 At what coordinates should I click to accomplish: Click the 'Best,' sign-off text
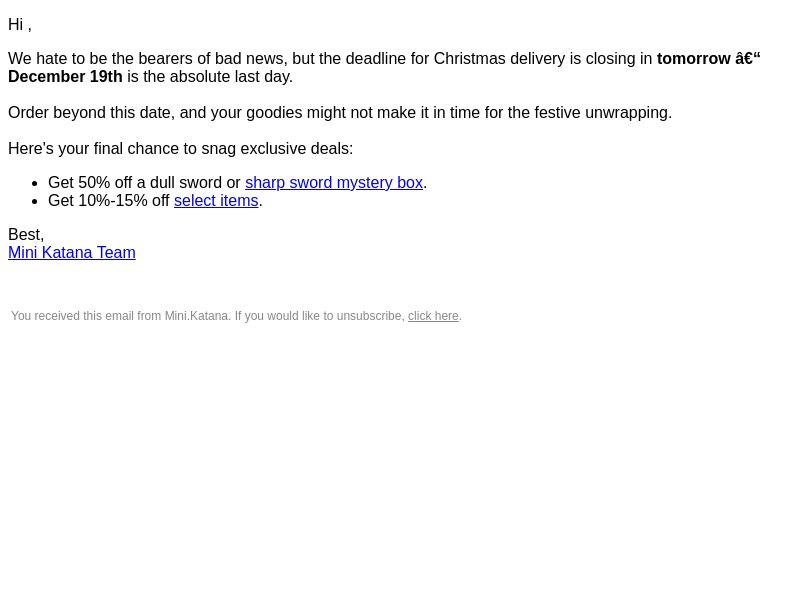point(26,235)
